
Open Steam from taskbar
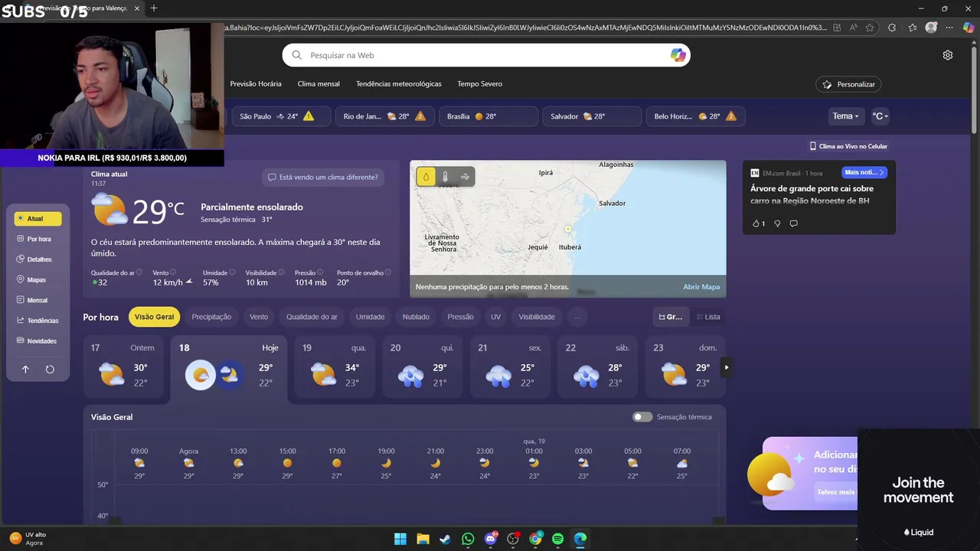[x=445, y=539]
